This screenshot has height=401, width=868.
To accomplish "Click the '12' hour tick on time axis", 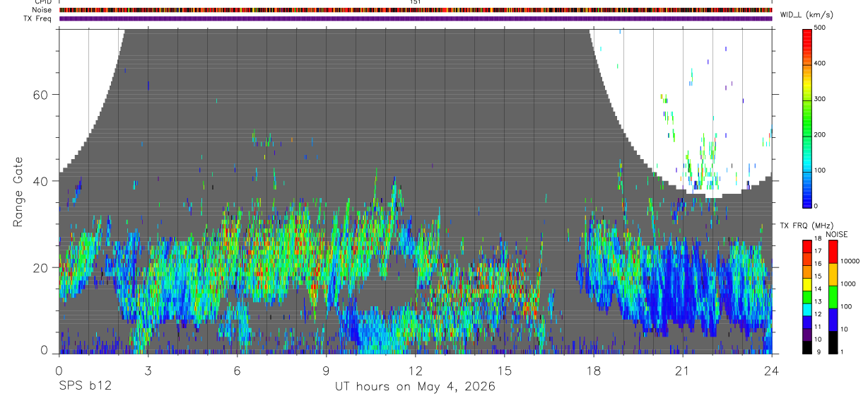I will 416,370.
